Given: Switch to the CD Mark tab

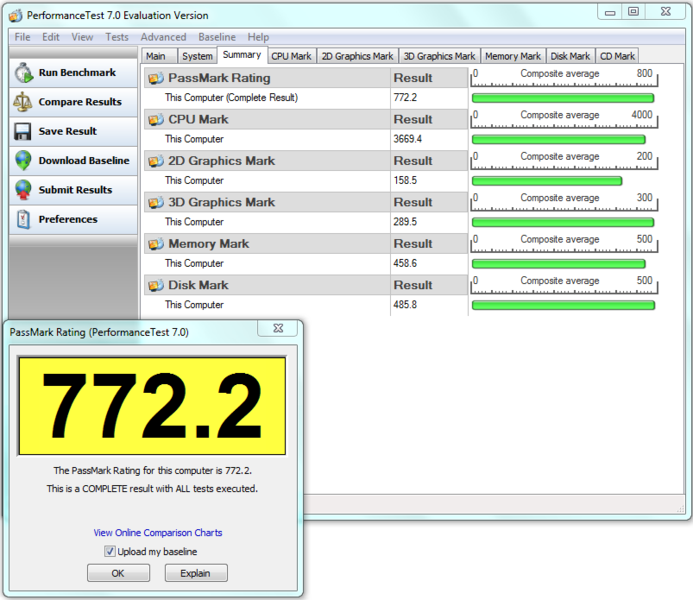Looking at the screenshot, I should 617,56.
